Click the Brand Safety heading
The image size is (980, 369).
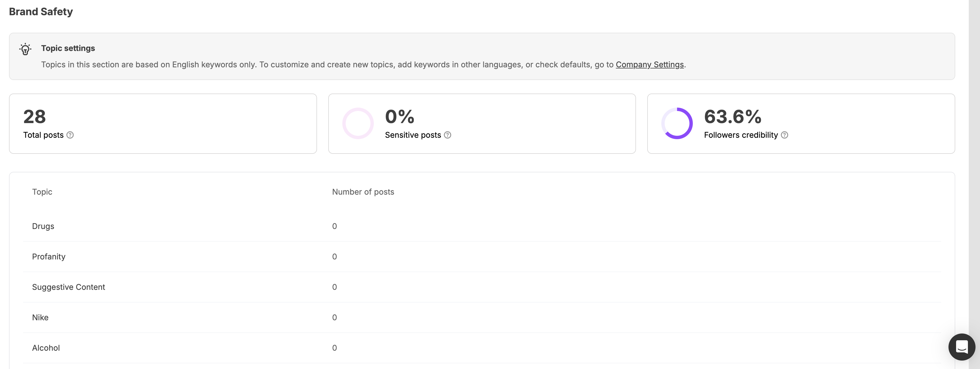pyautogui.click(x=41, y=12)
